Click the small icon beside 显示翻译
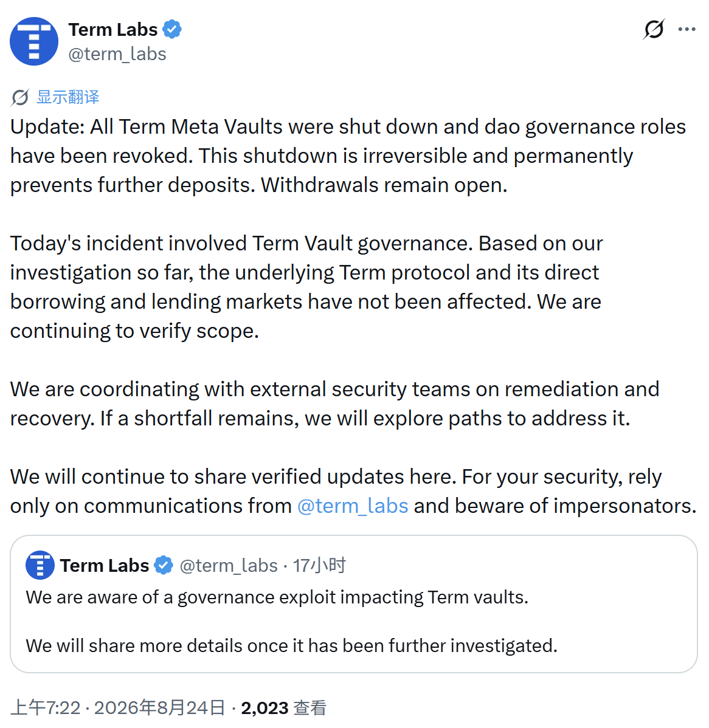 [20, 97]
